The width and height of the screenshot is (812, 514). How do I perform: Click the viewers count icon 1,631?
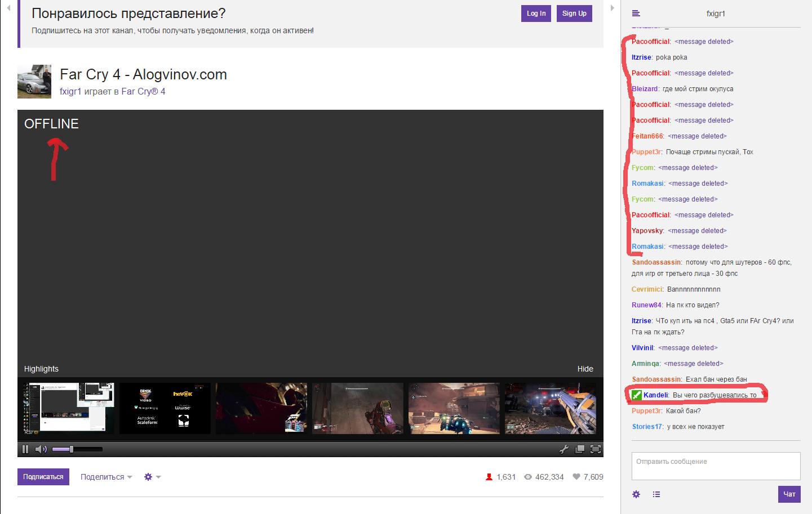click(489, 477)
